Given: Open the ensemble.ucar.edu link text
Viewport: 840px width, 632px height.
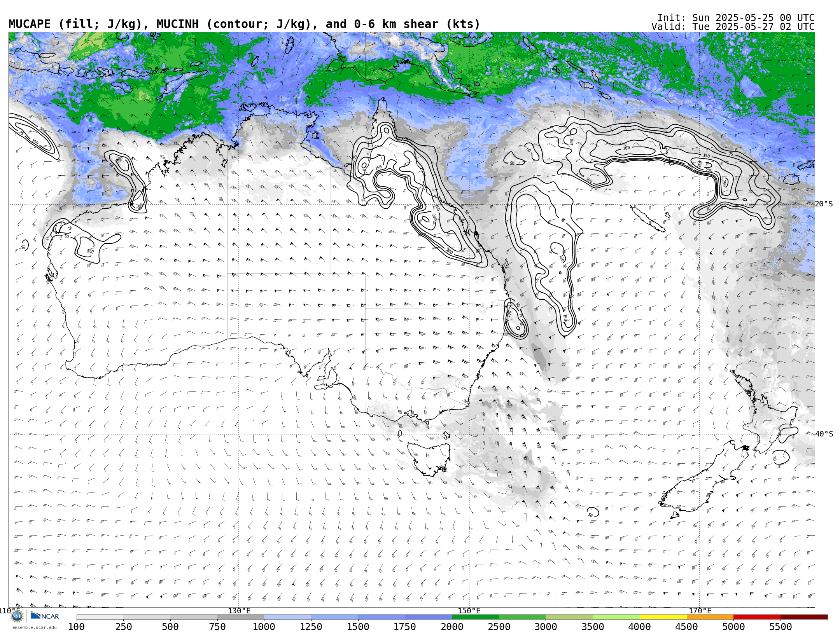Looking at the screenshot, I should (34, 627).
